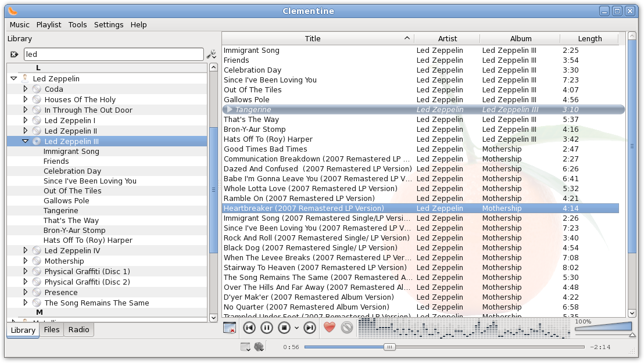
Task: Stop playback button
Action: 284,328
